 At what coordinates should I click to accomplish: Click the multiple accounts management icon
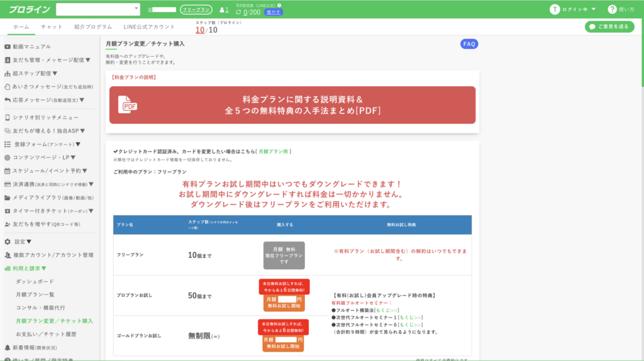click(x=8, y=255)
